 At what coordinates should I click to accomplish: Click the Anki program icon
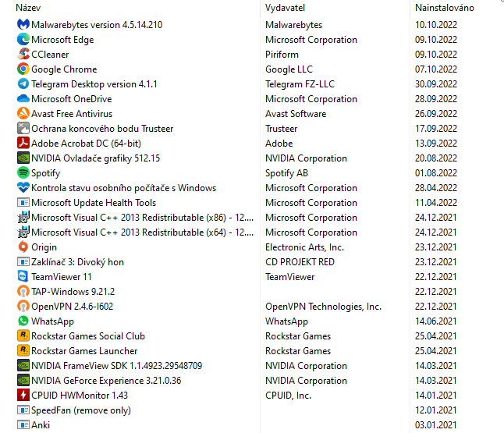pos(23,424)
